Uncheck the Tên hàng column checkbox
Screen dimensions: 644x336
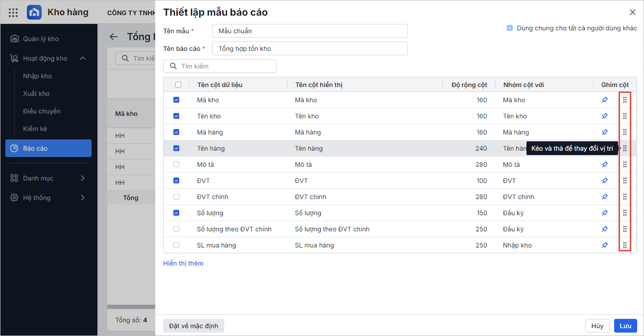click(x=176, y=148)
